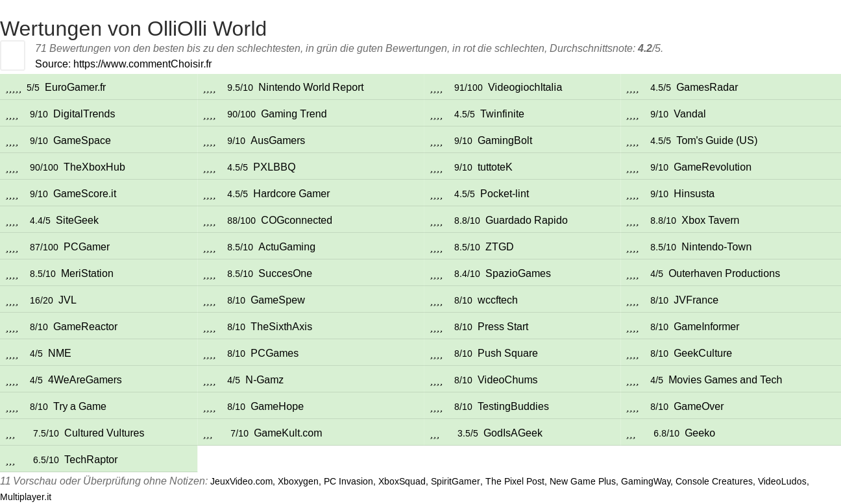Open SiteGeek review
This screenshot has height=504, width=841.
coord(77,221)
